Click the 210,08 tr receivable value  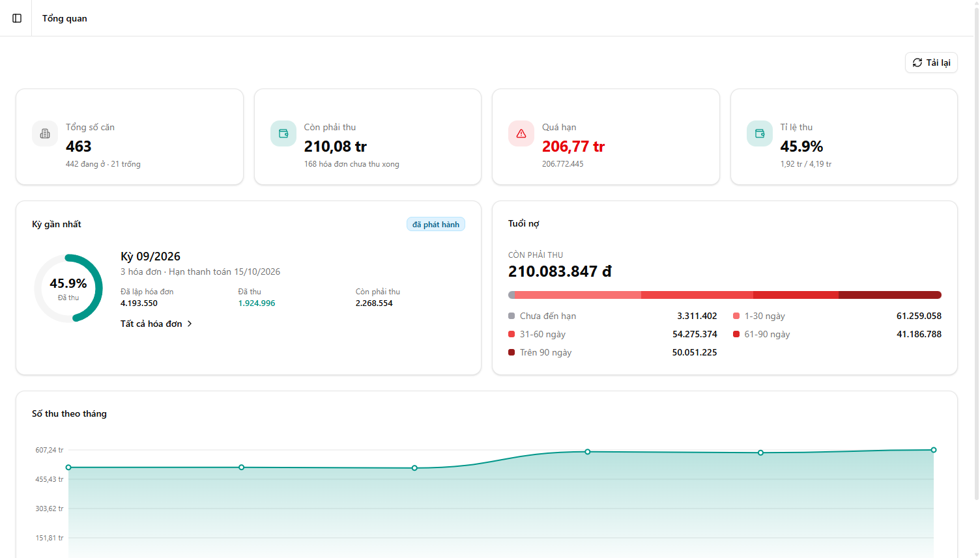(x=336, y=146)
